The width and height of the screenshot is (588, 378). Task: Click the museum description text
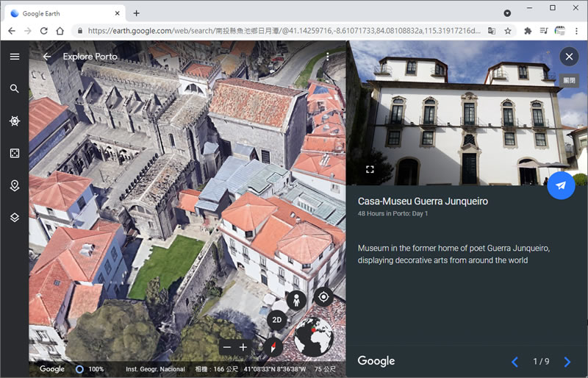(453, 254)
